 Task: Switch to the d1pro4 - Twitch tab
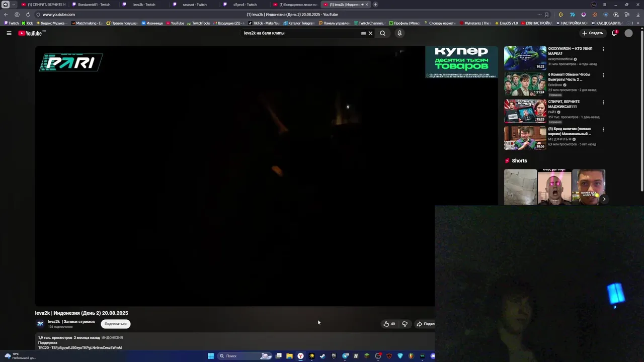point(245,5)
